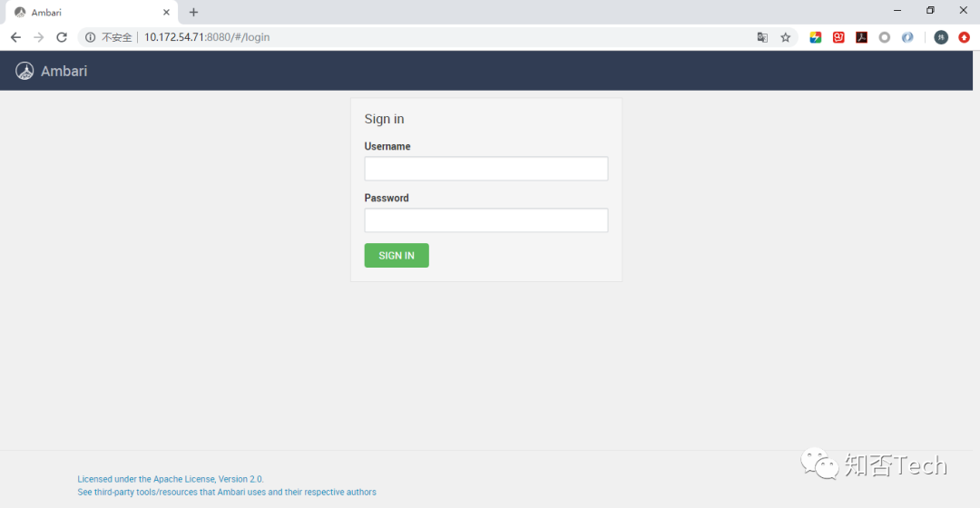Click the Username label

387,146
